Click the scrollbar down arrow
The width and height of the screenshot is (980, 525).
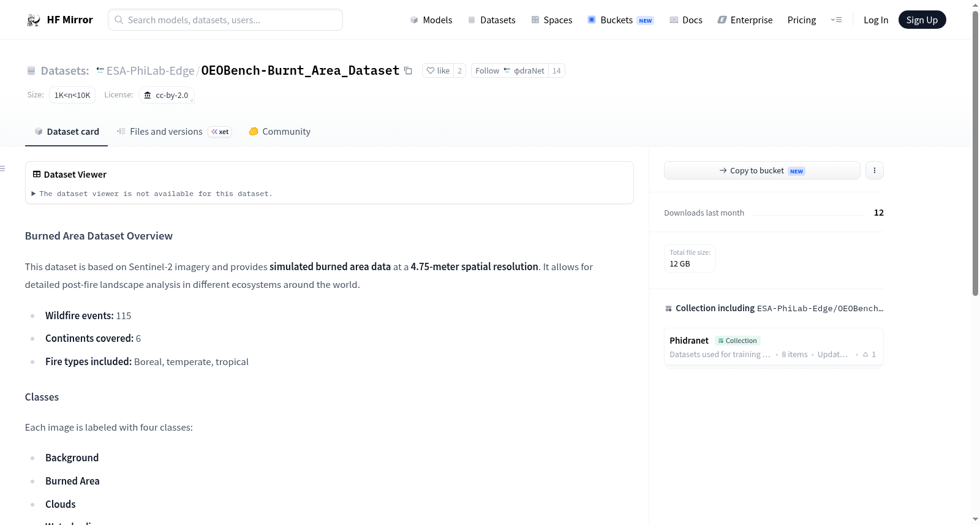point(975,519)
